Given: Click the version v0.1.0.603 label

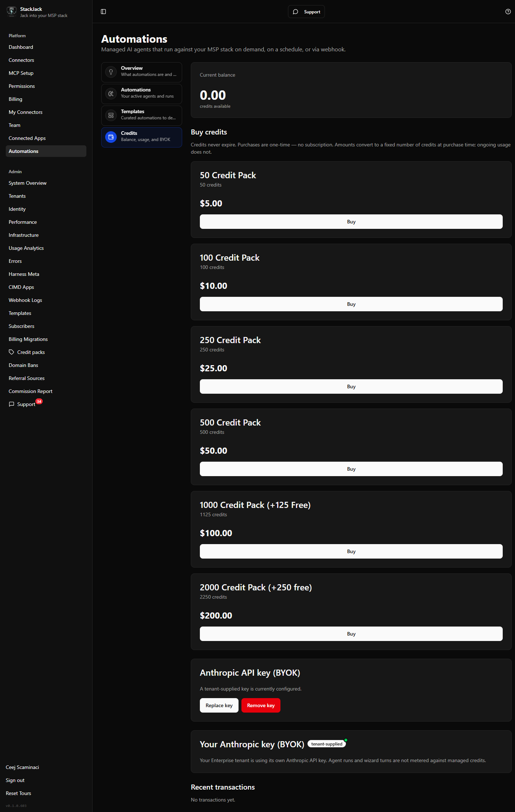Looking at the screenshot, I should (x=16, y=806).
